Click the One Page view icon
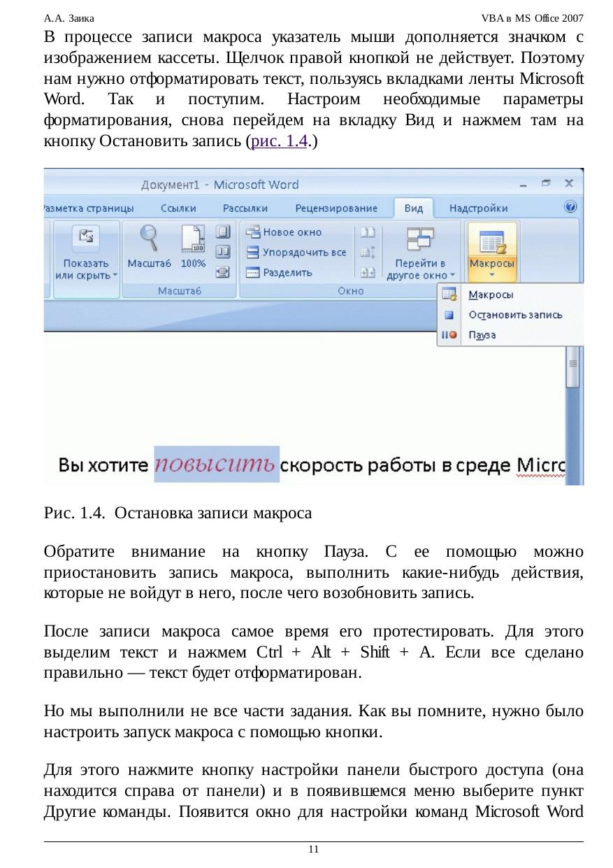The height and width of the screenshot is (868, 613). pyautogui.click(x=223, y=231)
